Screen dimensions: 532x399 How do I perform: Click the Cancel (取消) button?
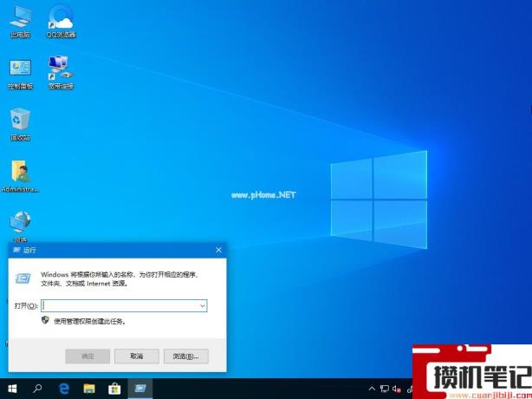point(137,356)
